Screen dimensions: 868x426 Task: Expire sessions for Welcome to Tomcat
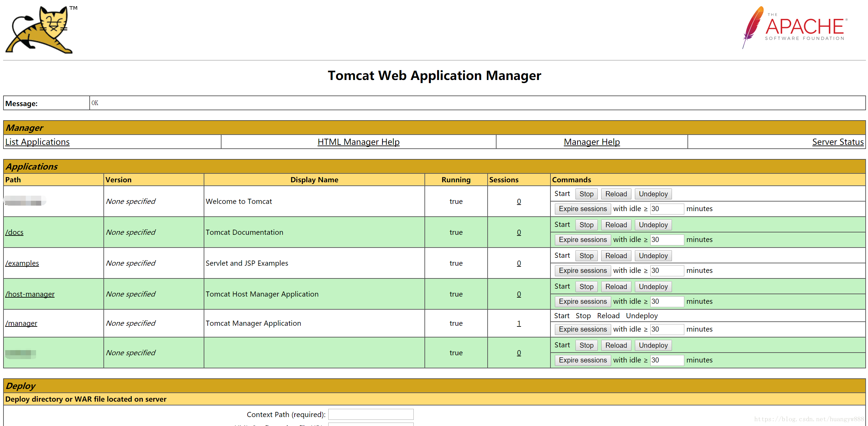click(x=583, y=209)
